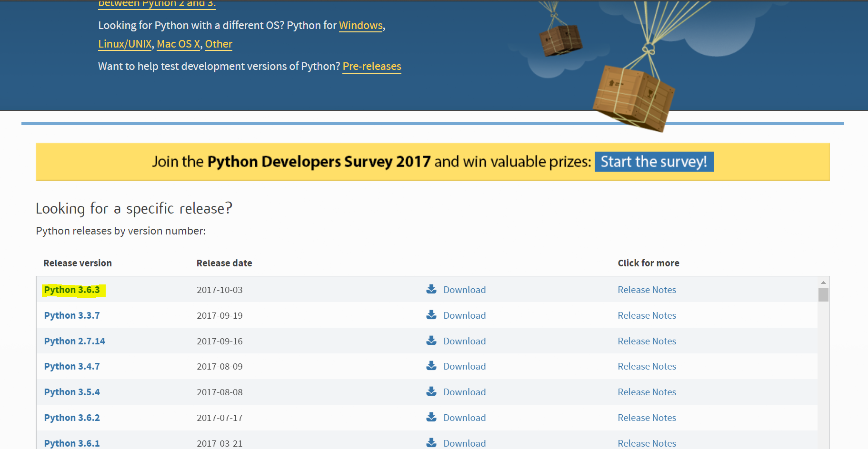
Task: Click the Release version column header
Action: (78, 263)
